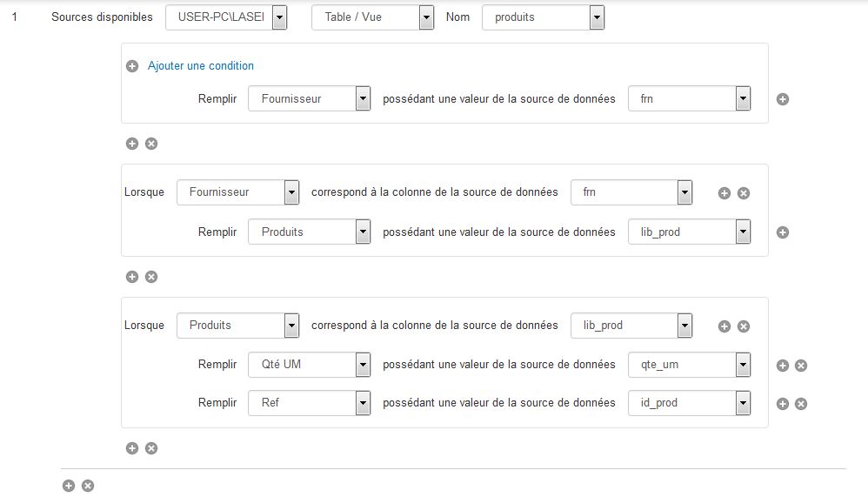The image size is (868, 504).
Task: Click the Ajouter une condition link
Action: (201, 66)
